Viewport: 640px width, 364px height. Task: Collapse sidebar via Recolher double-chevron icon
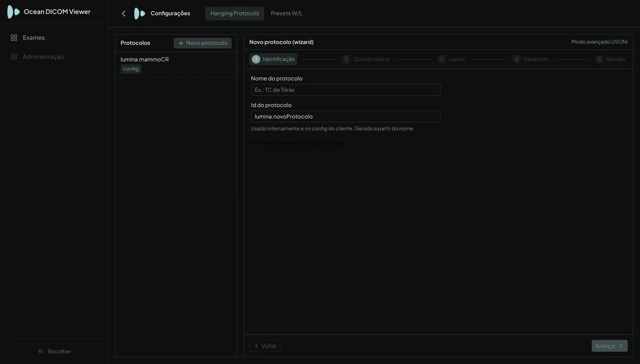41,351
